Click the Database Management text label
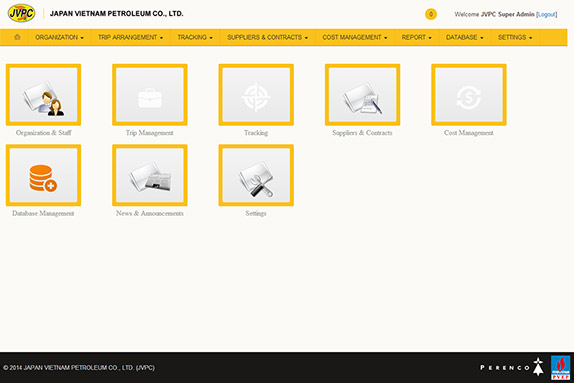Image resolution: width=574 pixels, height=383 pixels. pyautogui.click(x=43, y=213)
